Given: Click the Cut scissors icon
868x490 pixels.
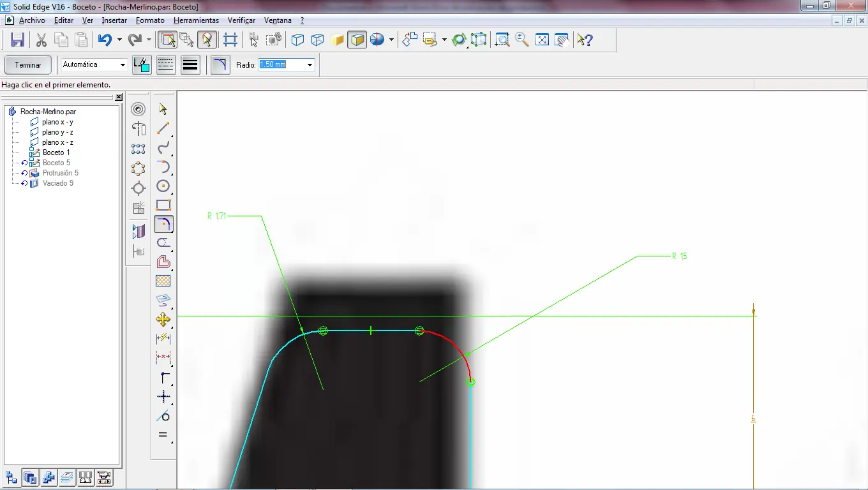Looking at the screenshot, I should tap(41, 40).
